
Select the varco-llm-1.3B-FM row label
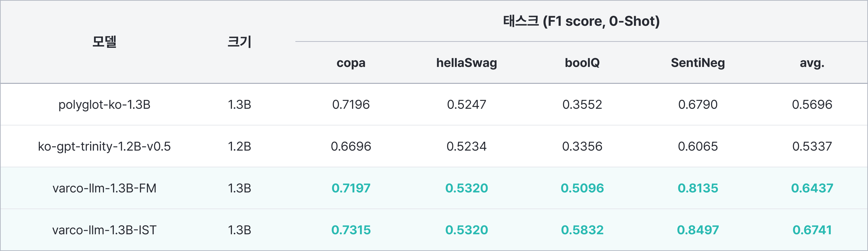pyautogui.click(x=104, y=188)
